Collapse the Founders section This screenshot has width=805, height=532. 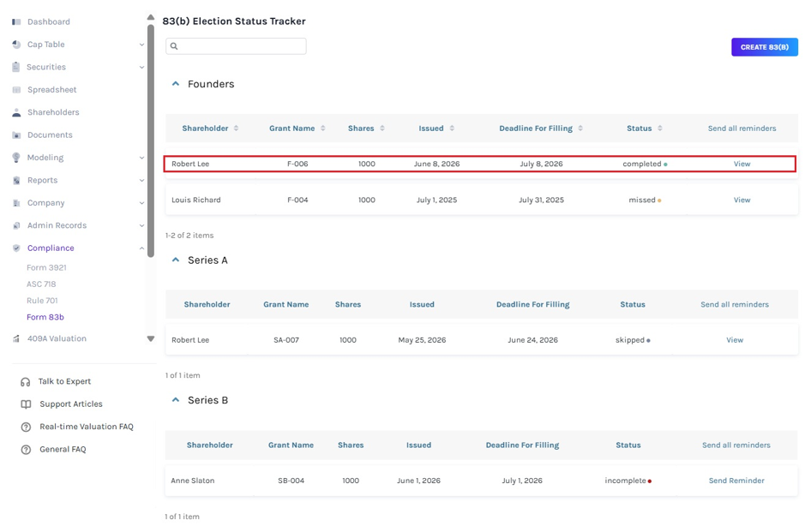coord(176,84)
